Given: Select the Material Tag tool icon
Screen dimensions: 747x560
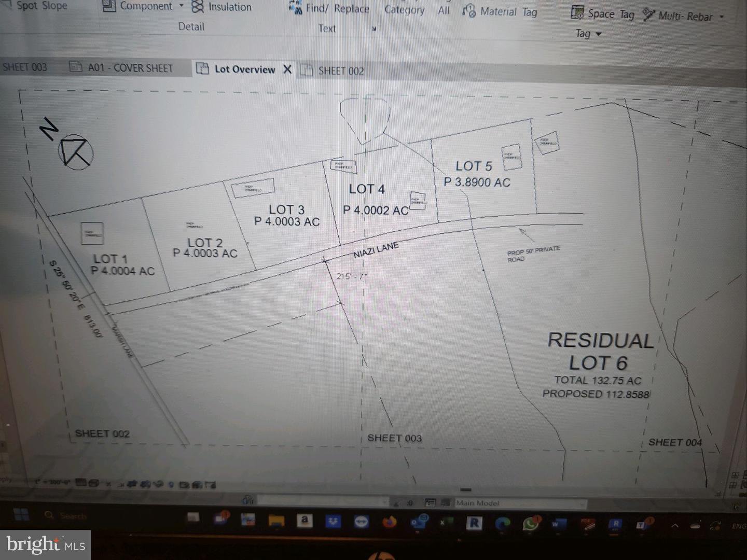Looking at the screenshot, I should (468, 11).
